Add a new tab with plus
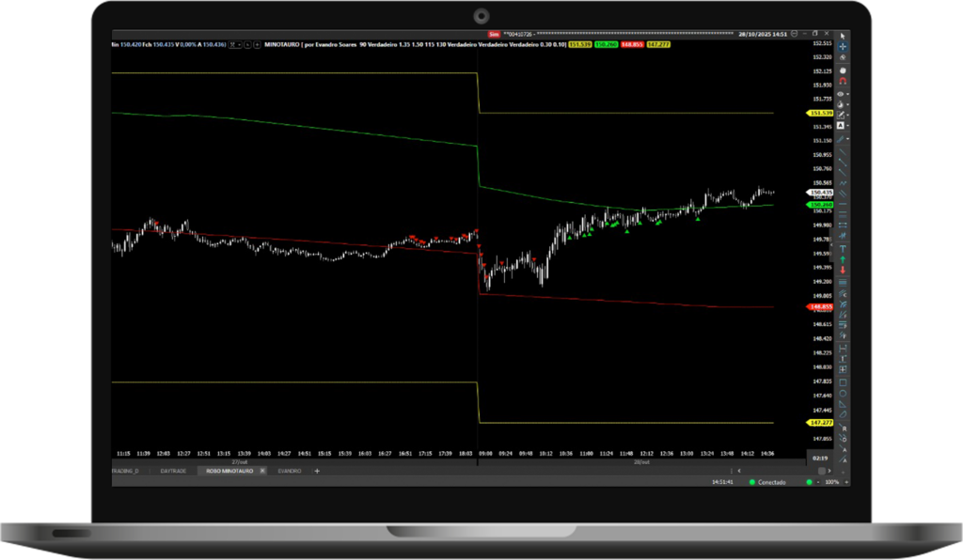 (x=317, y=470)
